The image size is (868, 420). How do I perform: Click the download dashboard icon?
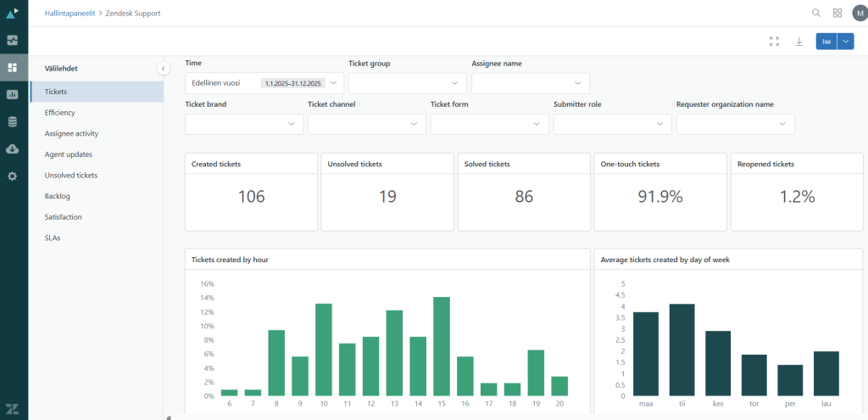798,41
